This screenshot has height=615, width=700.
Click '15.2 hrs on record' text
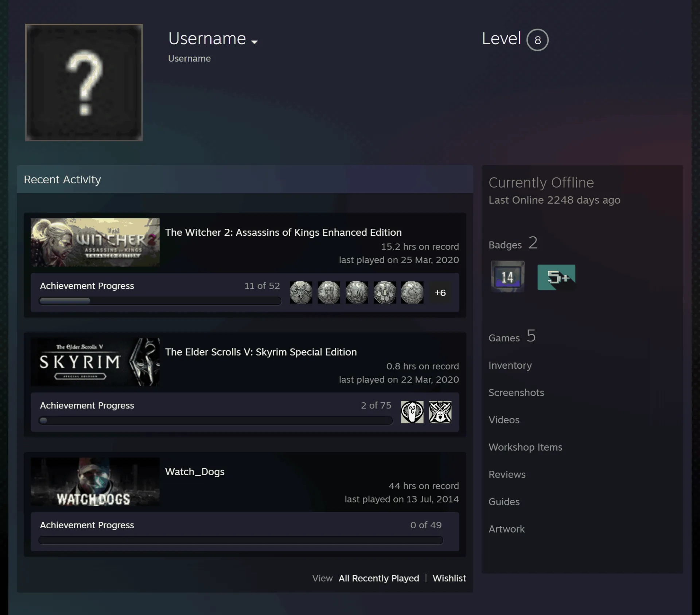tap(420, 247)
